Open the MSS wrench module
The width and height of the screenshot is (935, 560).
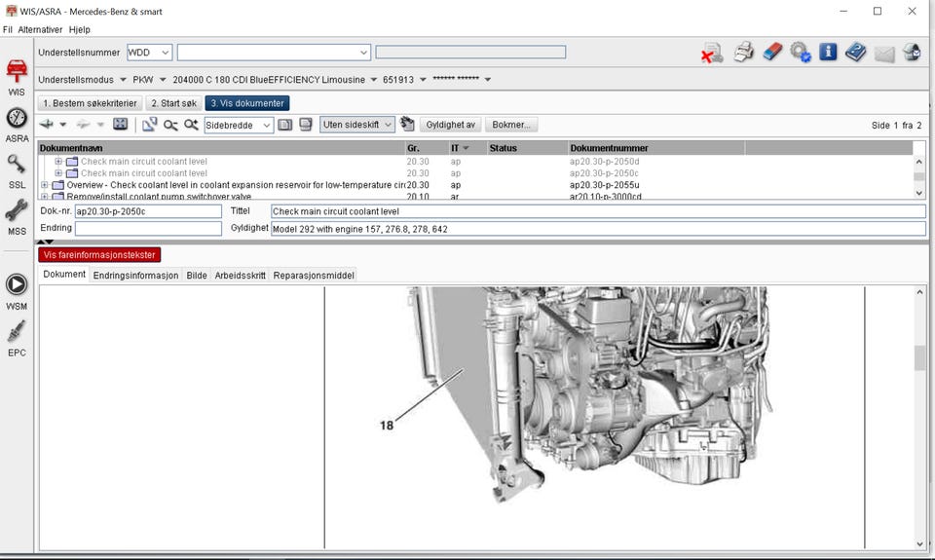pos(17,218)
